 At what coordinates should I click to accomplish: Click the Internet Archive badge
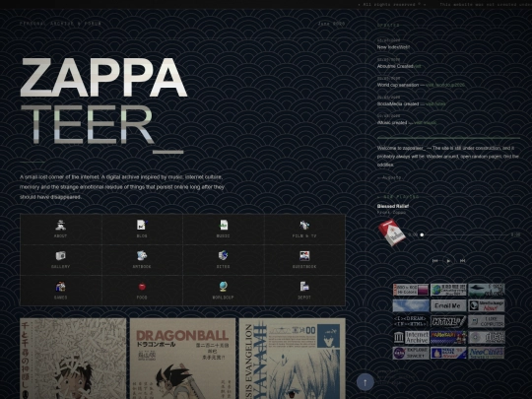[x=411, y=338]
